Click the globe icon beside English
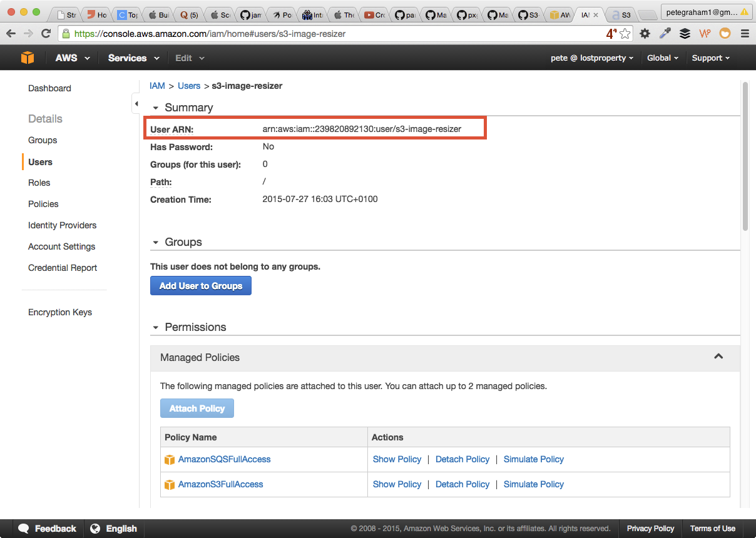This screenshot has height=538, width=756. click(x=95, y=529)
